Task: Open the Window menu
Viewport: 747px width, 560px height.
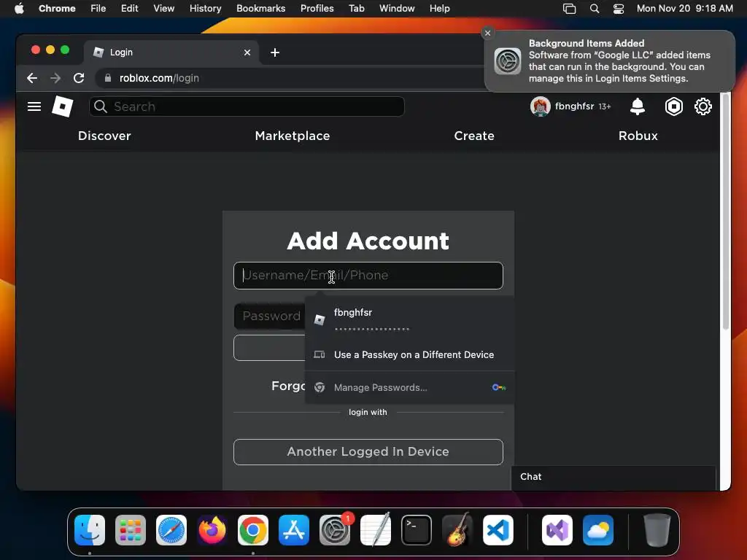Action: (397, 9)
